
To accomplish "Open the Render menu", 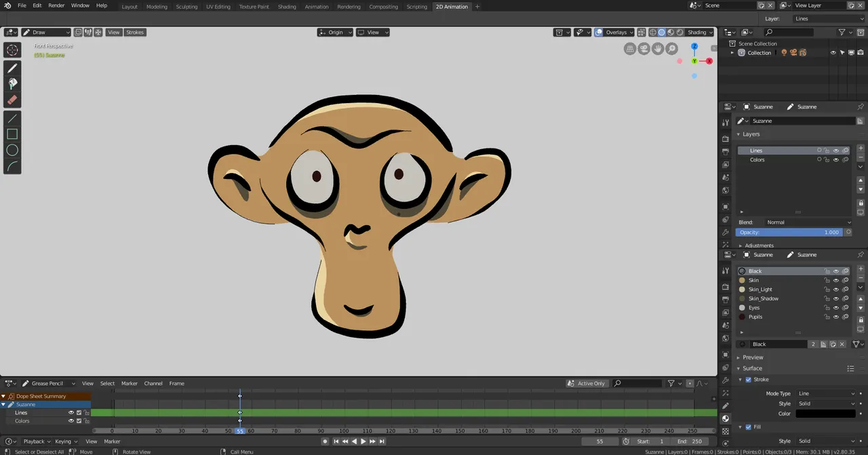I will coord(56,5).
